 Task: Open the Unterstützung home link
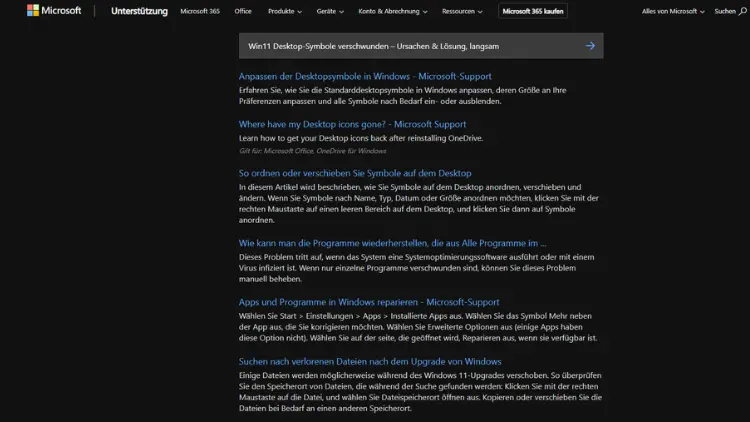pyautogui.click(x=139, y=11)
